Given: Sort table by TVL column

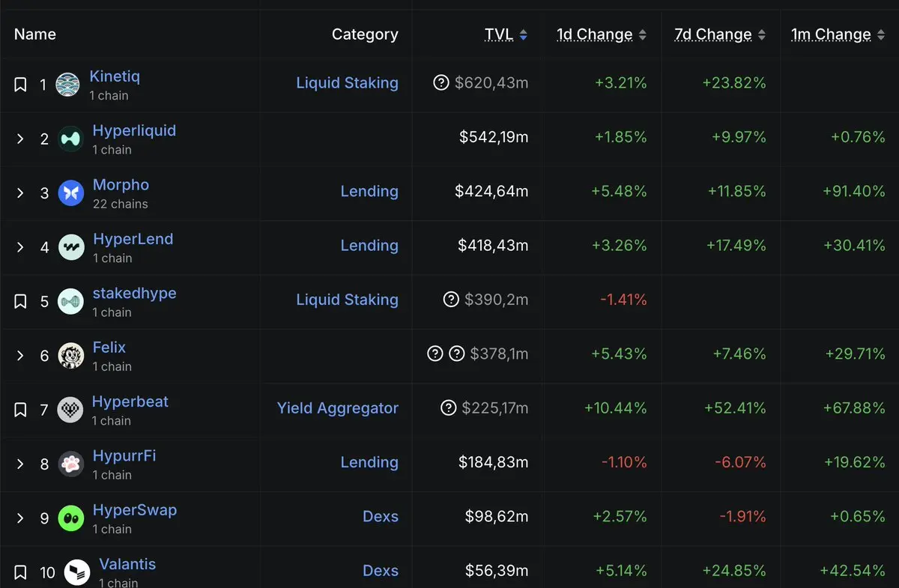Looking at the screenshot, I should pos(506,34).
